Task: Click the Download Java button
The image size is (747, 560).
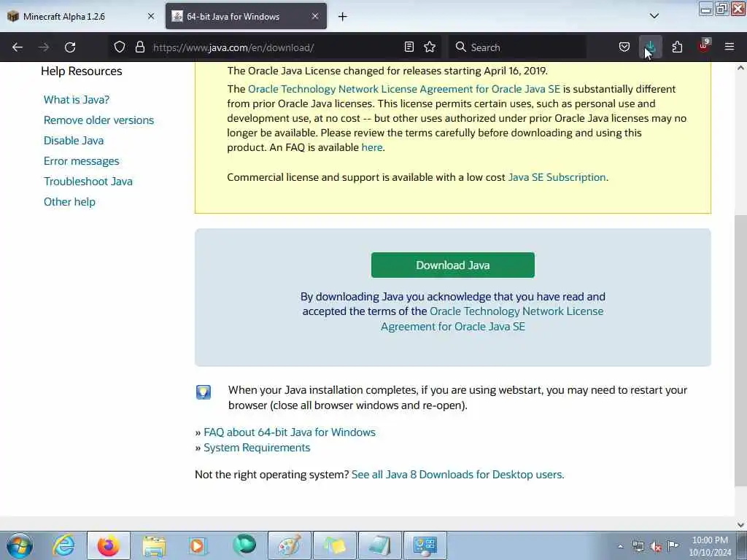Action: [452, 265]
